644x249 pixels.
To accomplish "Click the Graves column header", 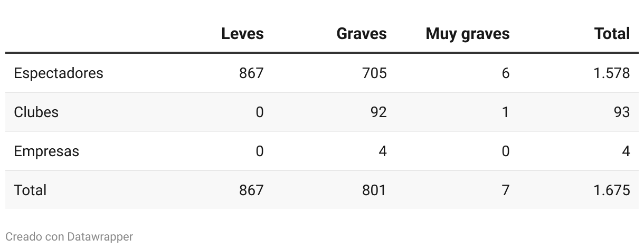I will coord(362,34).
